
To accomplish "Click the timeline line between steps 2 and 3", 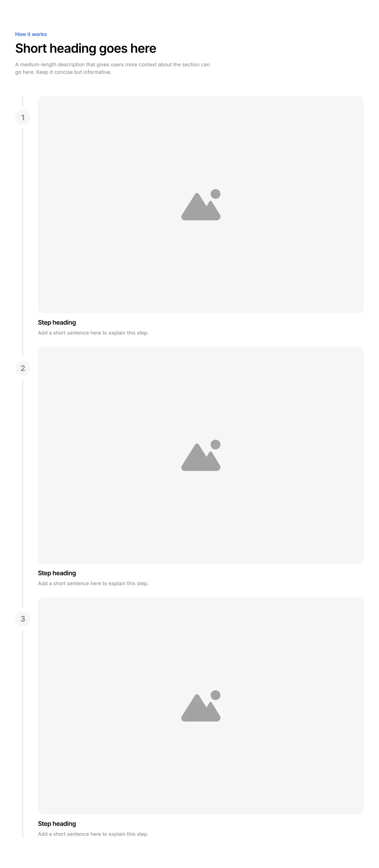I will [x=23, y=493].
